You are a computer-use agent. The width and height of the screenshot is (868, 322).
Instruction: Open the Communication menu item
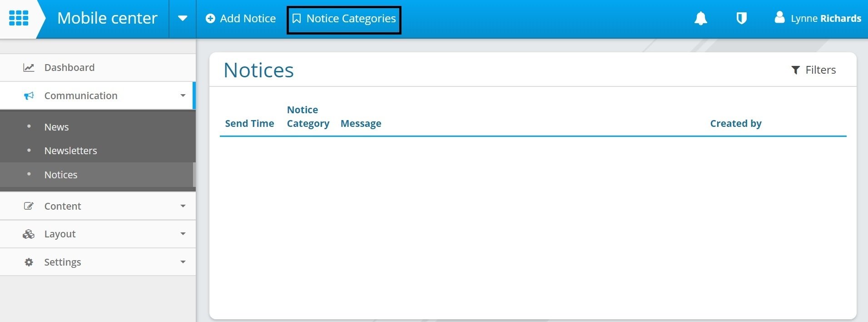[98, 96]
